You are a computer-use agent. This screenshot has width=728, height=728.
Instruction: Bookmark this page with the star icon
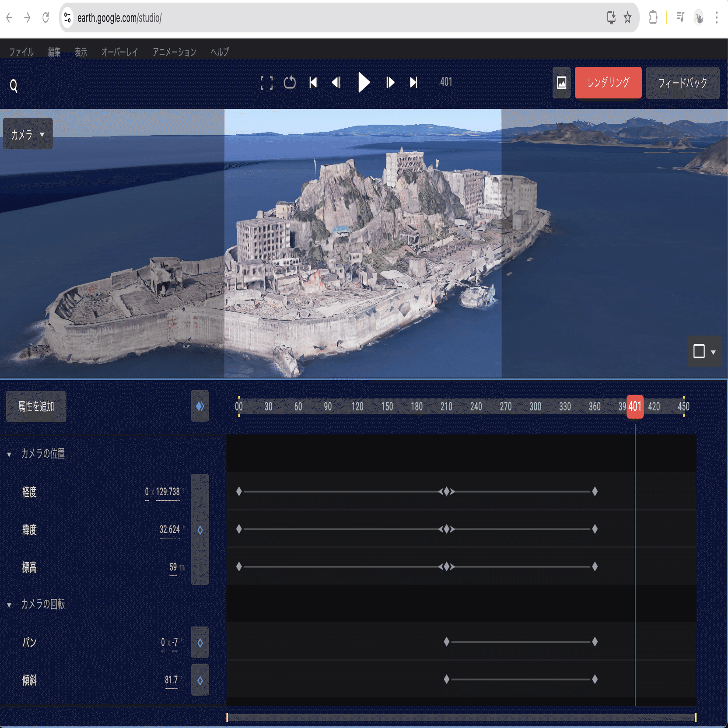tap(628, 17)
